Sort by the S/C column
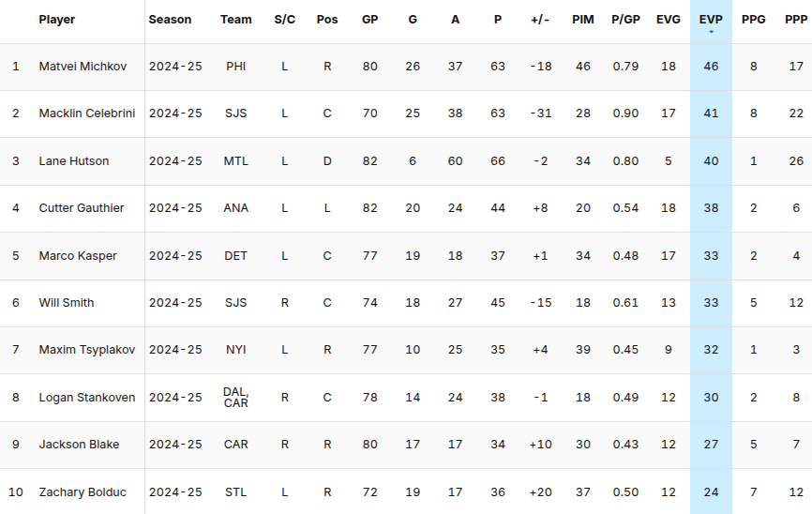812x514 pixels. [284, 20]
